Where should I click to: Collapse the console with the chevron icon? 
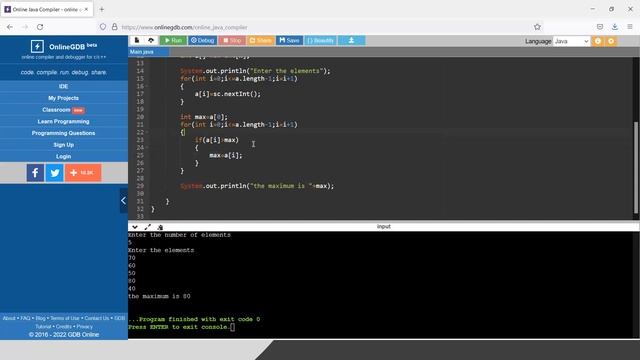(135, 227)
